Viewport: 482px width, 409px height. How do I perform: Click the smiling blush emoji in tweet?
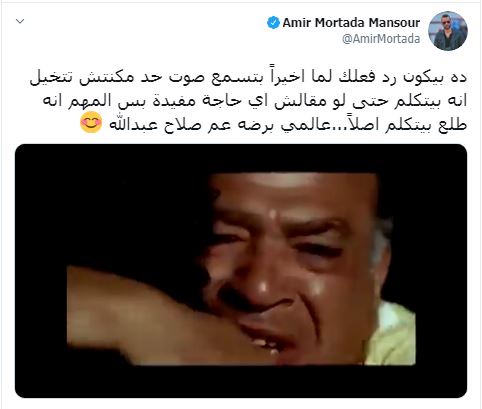tap(91, 123)
